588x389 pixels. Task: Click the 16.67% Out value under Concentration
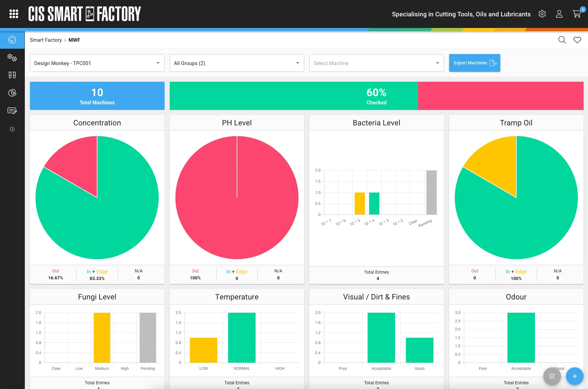point(56,278)
